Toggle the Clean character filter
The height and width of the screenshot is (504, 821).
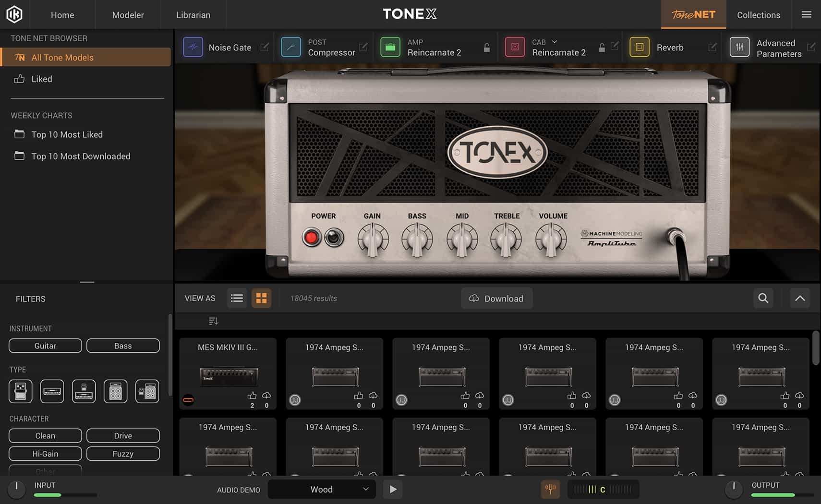[45, 435]
